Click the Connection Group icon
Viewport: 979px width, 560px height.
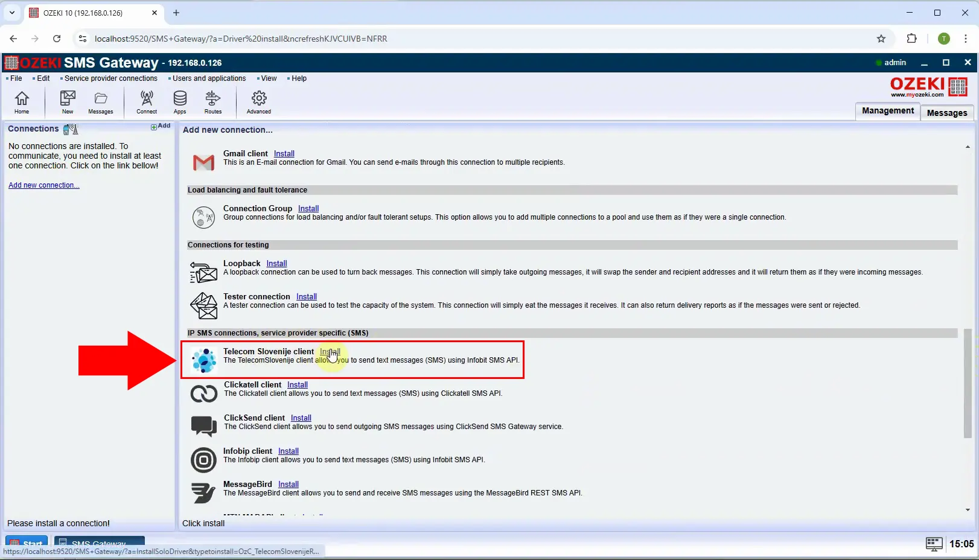tap(203, 217)
